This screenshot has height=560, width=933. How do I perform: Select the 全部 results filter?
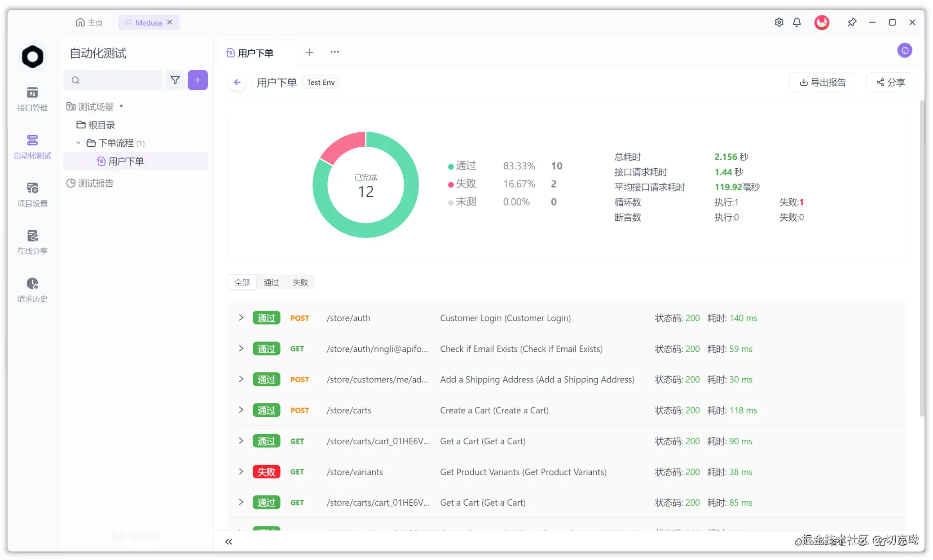pos(242,282)
